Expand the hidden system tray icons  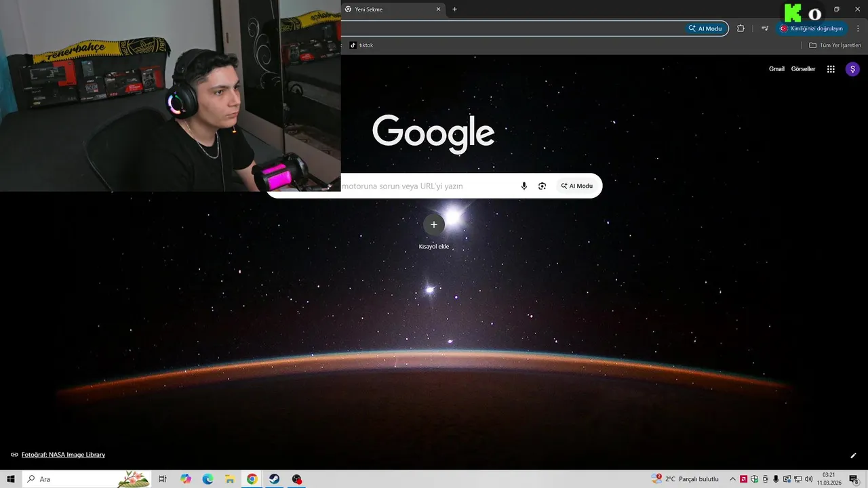pos(732,479)
